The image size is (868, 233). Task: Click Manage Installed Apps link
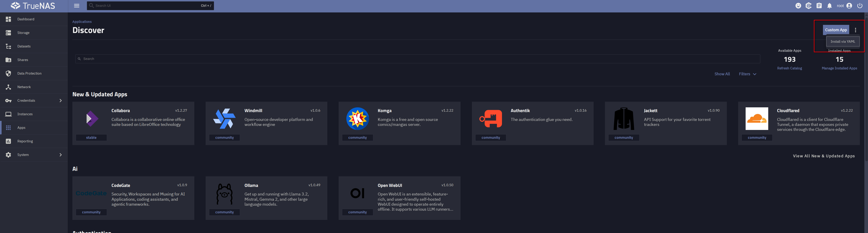click(x=839, y=68)
